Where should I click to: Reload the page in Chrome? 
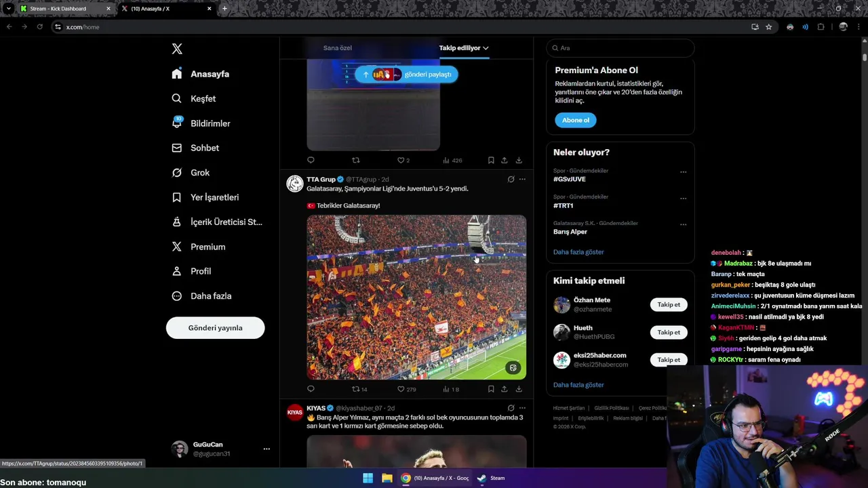[39, 27]
